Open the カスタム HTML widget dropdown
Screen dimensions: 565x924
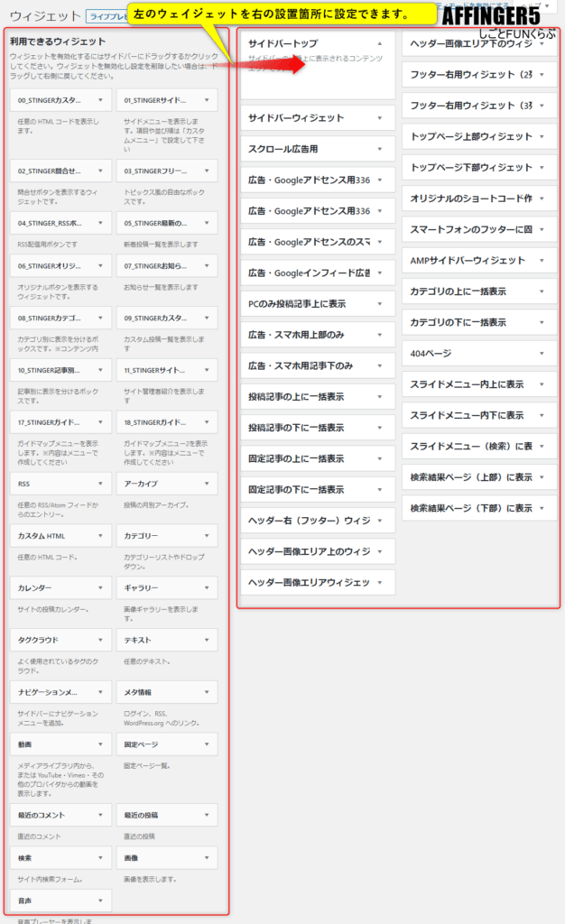[x=101, y=536]
